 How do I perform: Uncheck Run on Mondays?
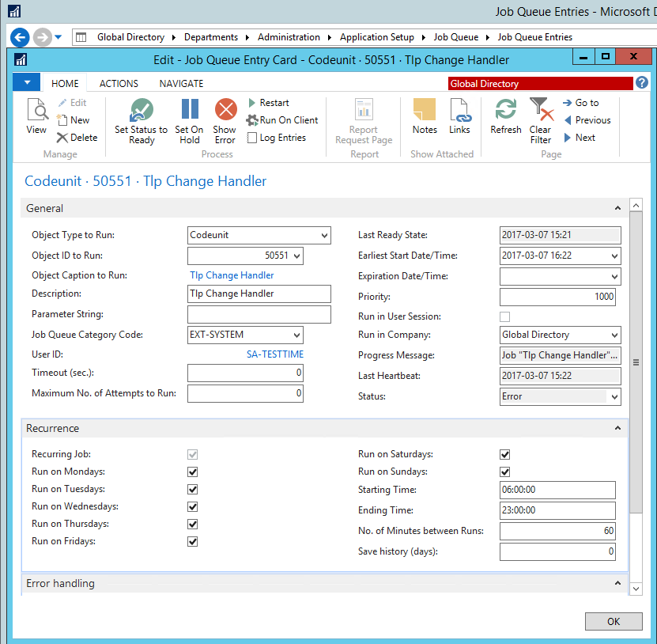pyautogui.click(x=192, y=472)
